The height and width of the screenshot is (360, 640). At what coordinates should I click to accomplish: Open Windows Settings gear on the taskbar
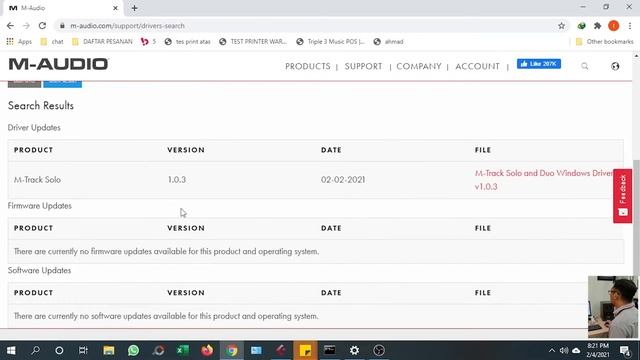[354, 350]
